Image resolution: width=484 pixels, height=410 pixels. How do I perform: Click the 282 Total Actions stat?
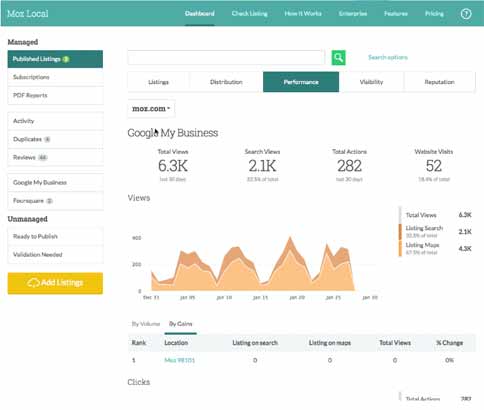(349, 166)
